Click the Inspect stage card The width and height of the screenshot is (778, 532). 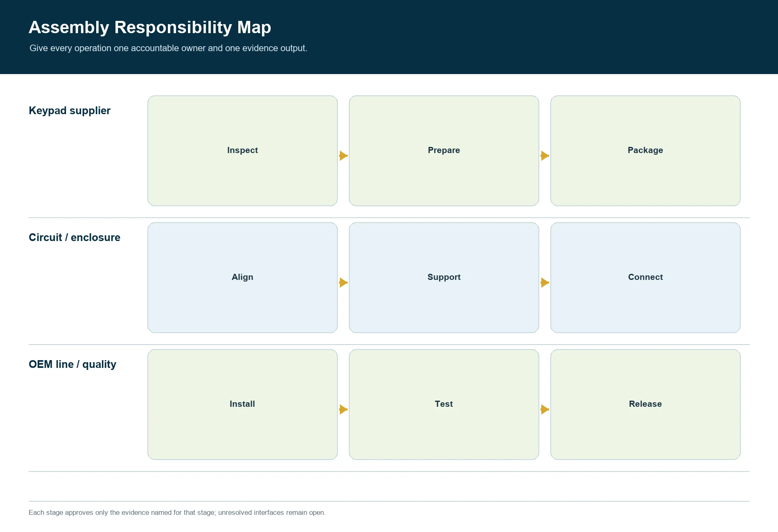[242, 151]
